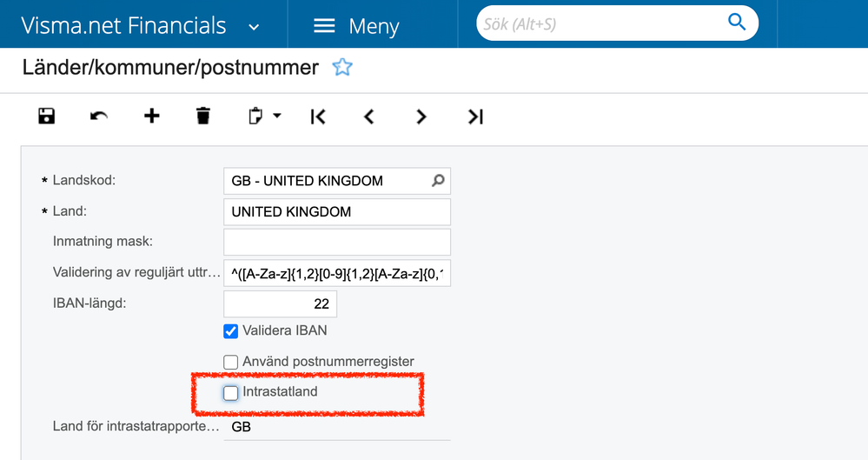Go to next record
Screen dimensions: 868x460
point(421,116)
